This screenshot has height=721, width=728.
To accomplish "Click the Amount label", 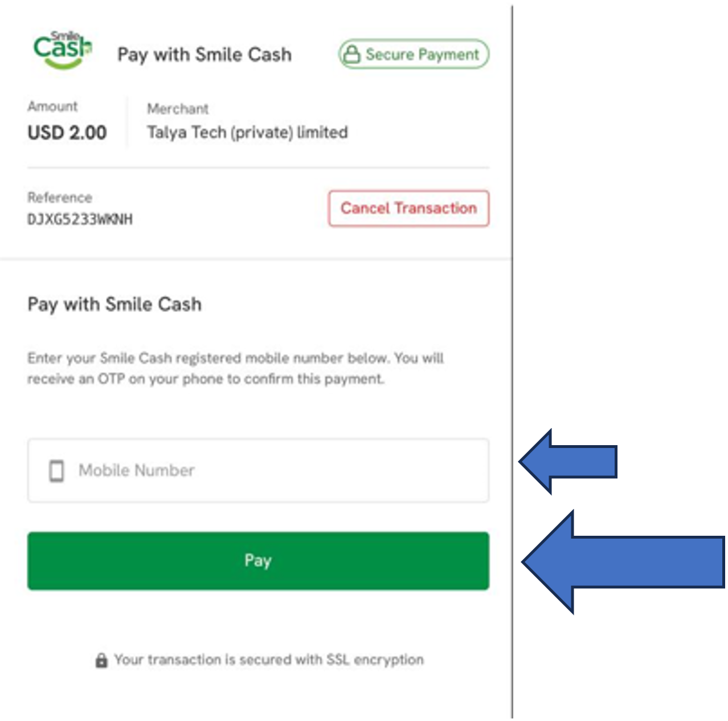I will [x=52, y=107].
